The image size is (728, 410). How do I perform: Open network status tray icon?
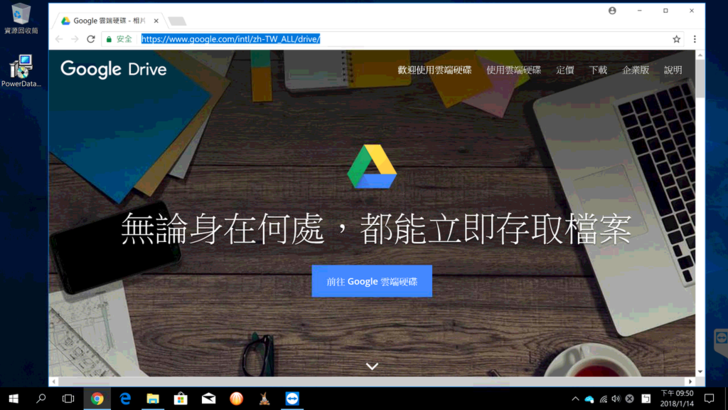[x=603, y=399]
